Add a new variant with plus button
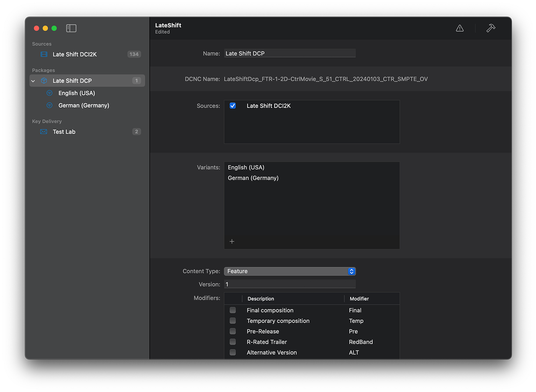Image resolution: width=536 pixels, height=392 pixels. 232,242
